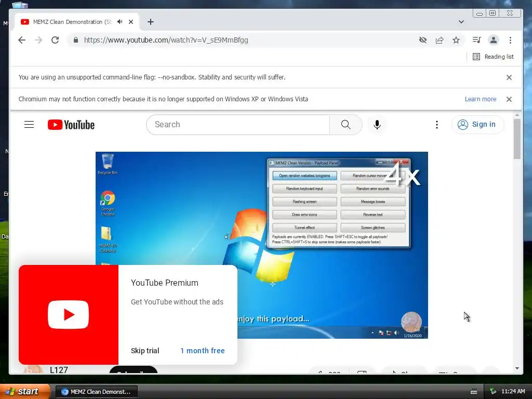Image resolution: width=532 pixels, height=399 pixels.
Task: Click the 11:24 AM taskbar clock
Action: (x=513, y=392)
